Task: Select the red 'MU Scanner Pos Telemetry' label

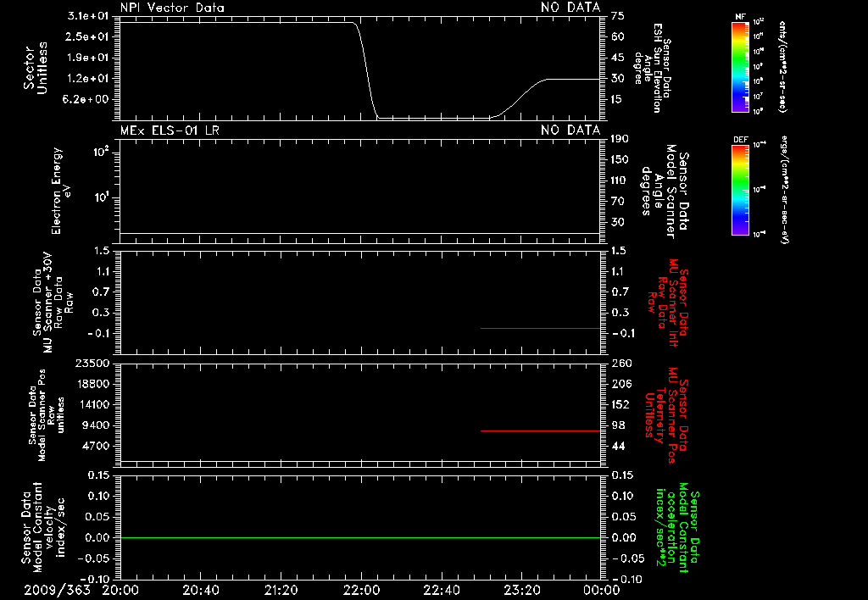Action: pyautogui.click(x=667, y=415)
